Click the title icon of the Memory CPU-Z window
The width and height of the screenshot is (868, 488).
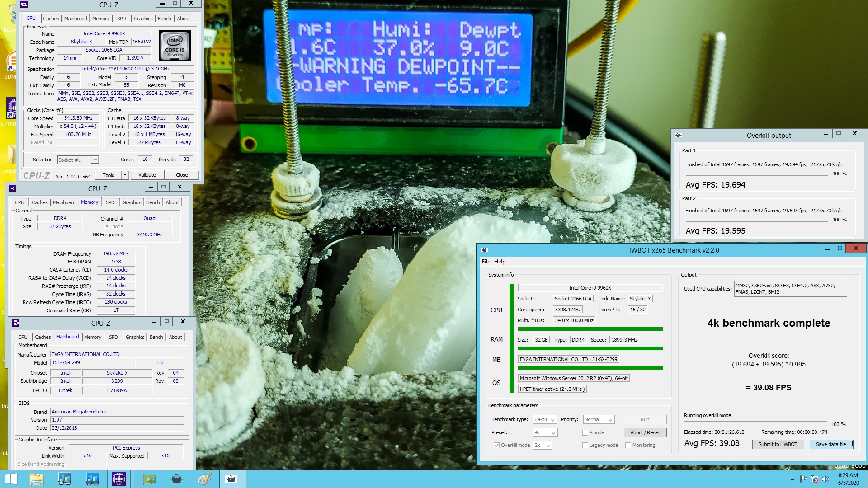click(x=13, y=188)
